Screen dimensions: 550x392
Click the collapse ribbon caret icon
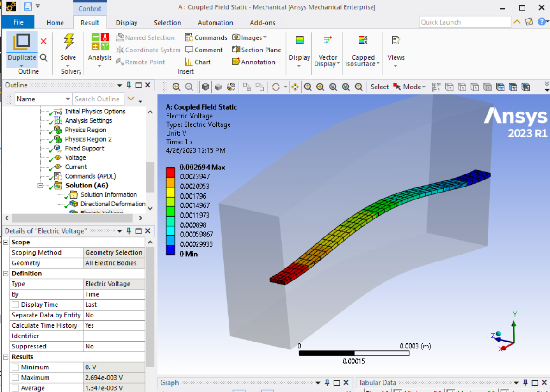(x=517, y=22)
